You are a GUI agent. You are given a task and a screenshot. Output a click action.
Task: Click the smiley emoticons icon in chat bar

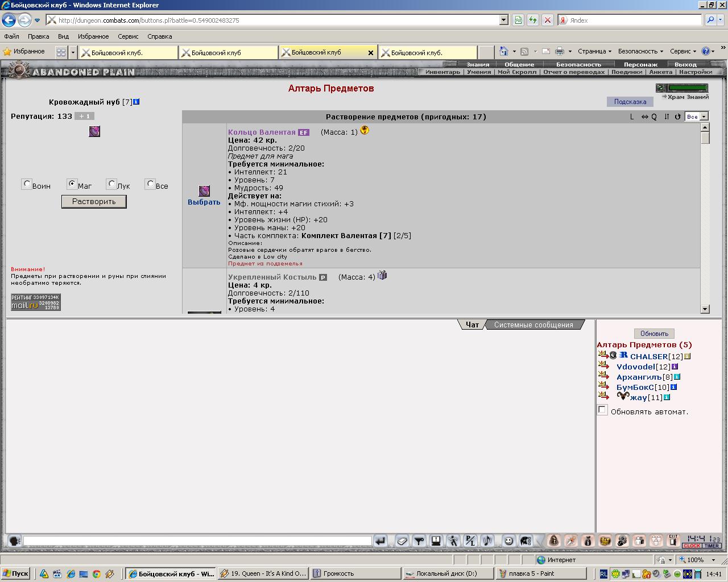(x=509, y=541)
